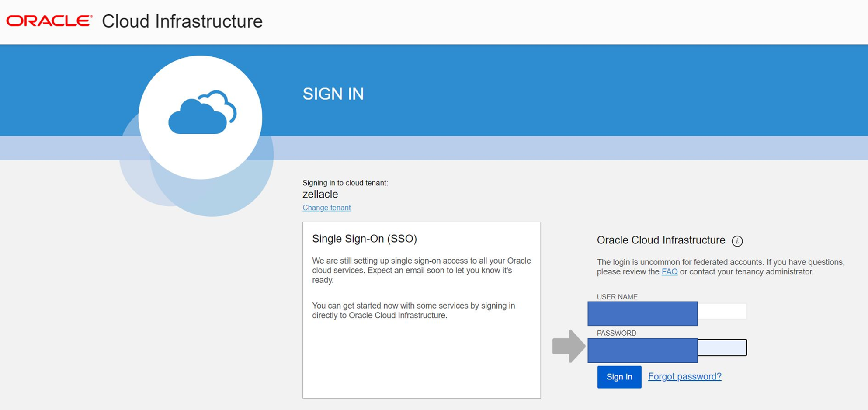This screenshot has height=410, width=868.
Task: Click the 'SIGN IN' banner title
Action: pyautogui.click(x=333, y=94)
